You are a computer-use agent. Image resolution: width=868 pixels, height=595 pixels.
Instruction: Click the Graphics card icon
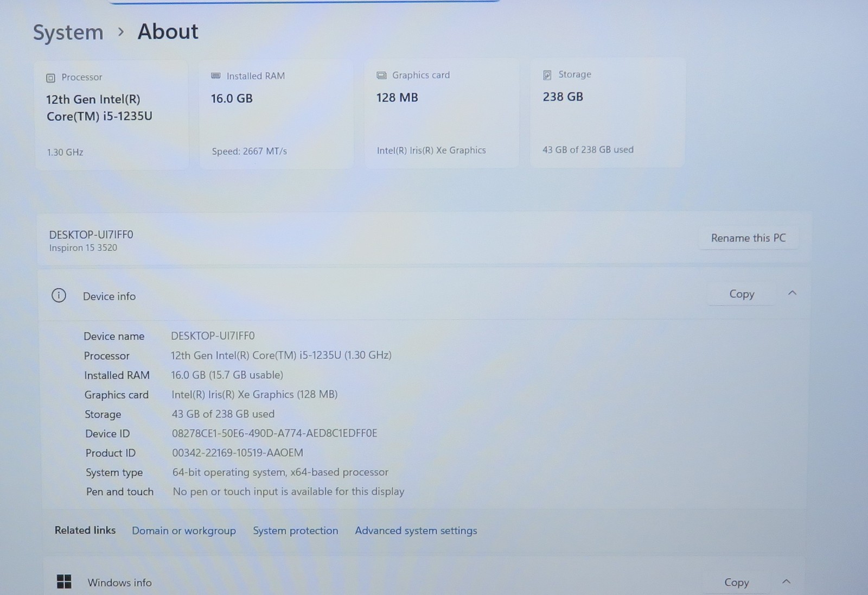pyautogui.click(x=381, y=75)
